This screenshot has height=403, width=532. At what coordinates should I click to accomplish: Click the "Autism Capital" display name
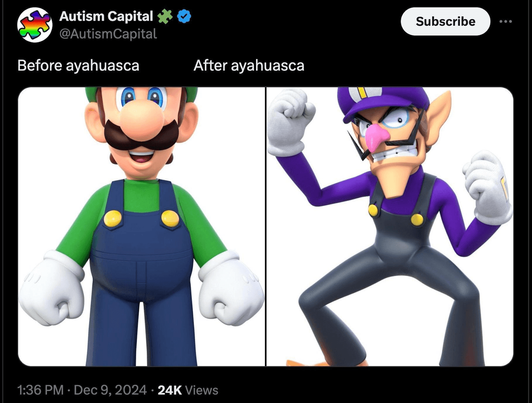pos(106,16)
